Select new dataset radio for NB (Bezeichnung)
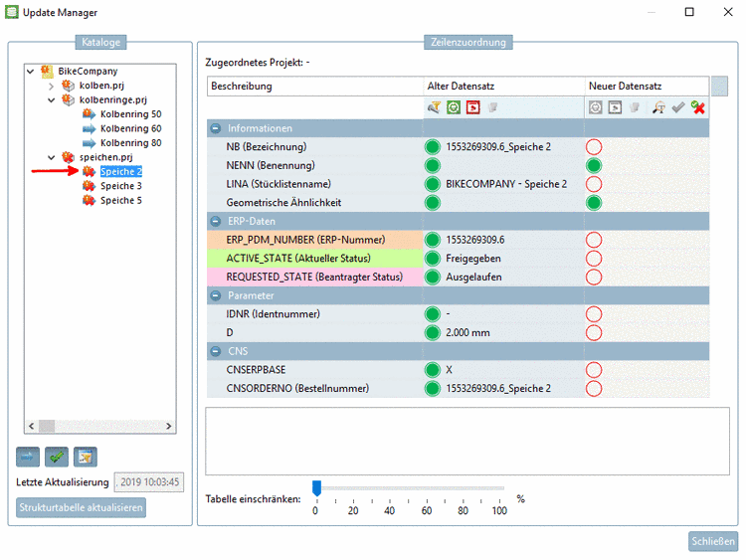Screen dimensions: 746x560 coord(595,146)
